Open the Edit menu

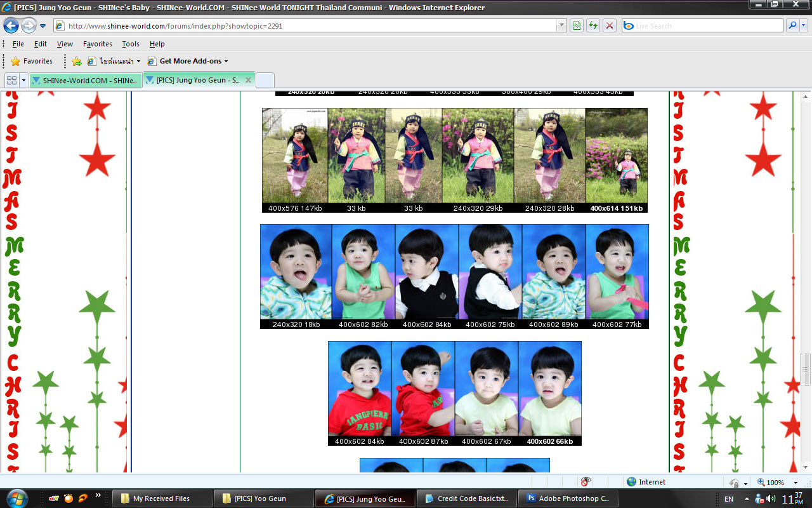click(x=41, y=44)
